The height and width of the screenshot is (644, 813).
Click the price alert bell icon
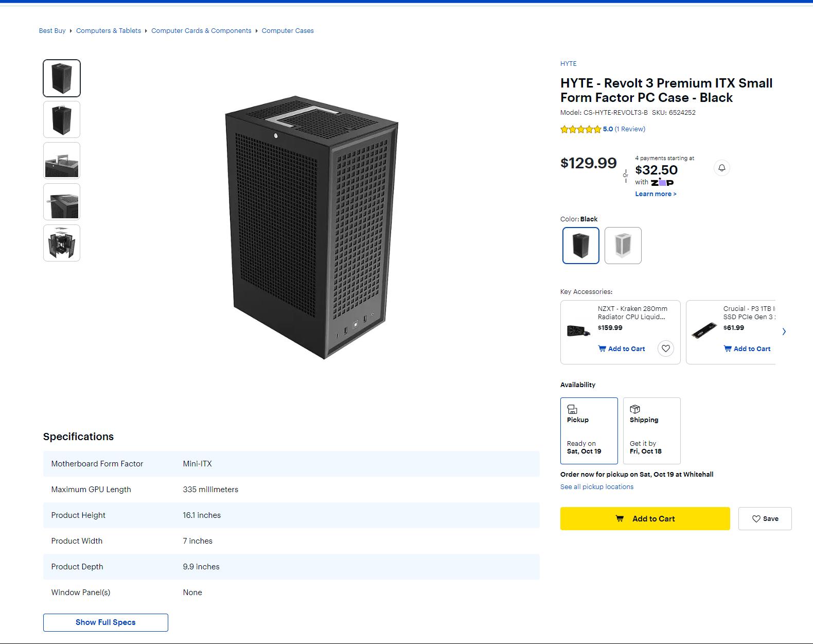(721, 168)
